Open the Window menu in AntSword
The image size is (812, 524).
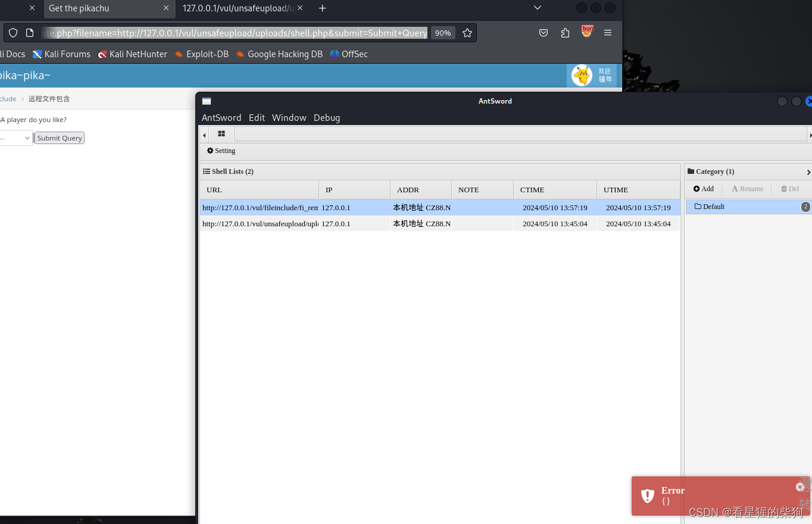tap(289, 118)
